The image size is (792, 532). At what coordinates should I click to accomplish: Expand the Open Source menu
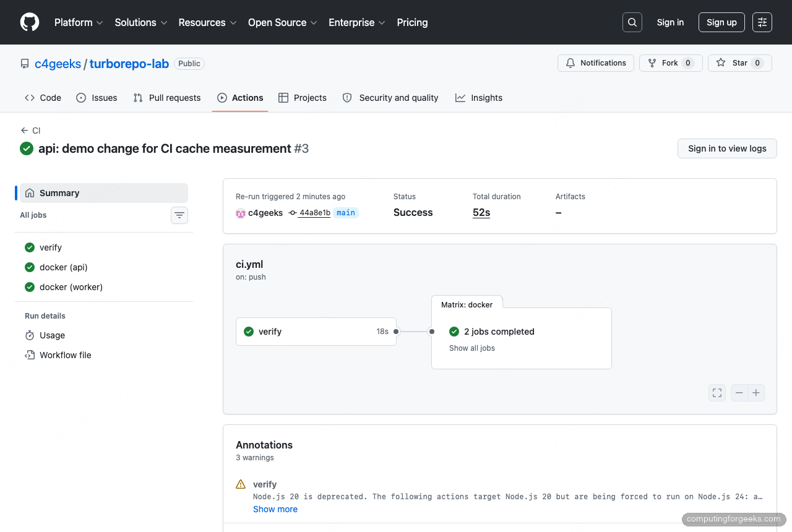[282, 22]
